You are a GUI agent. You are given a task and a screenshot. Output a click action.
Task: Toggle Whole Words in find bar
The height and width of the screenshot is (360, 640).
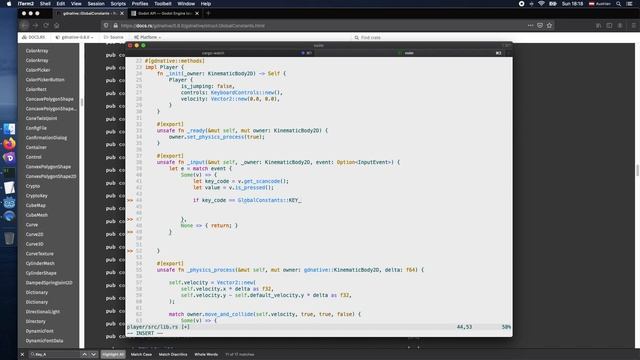206,354
